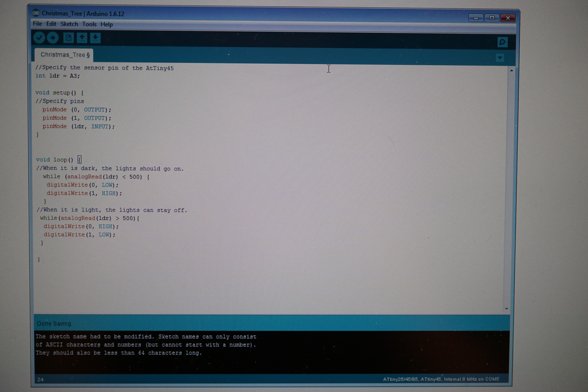The image size is (588, 392).
Task: Click 'digitalWrite(1, LOW);' line
Action: [x=79, y=235]
